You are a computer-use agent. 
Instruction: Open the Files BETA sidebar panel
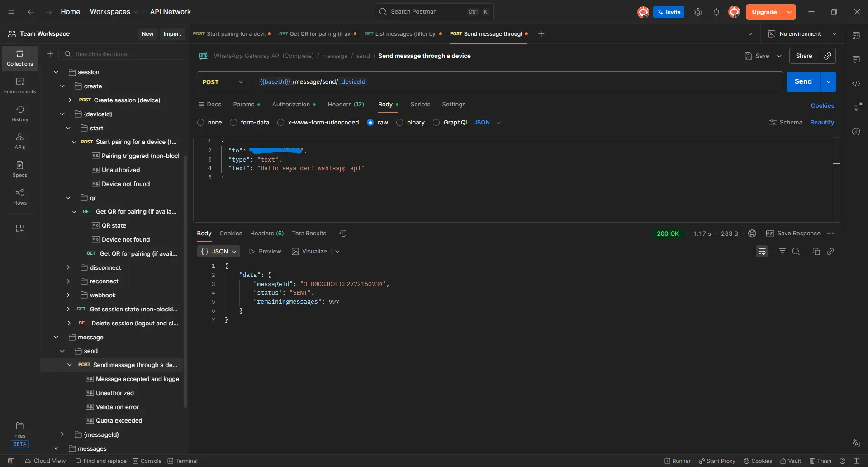(x=20, y=435)
